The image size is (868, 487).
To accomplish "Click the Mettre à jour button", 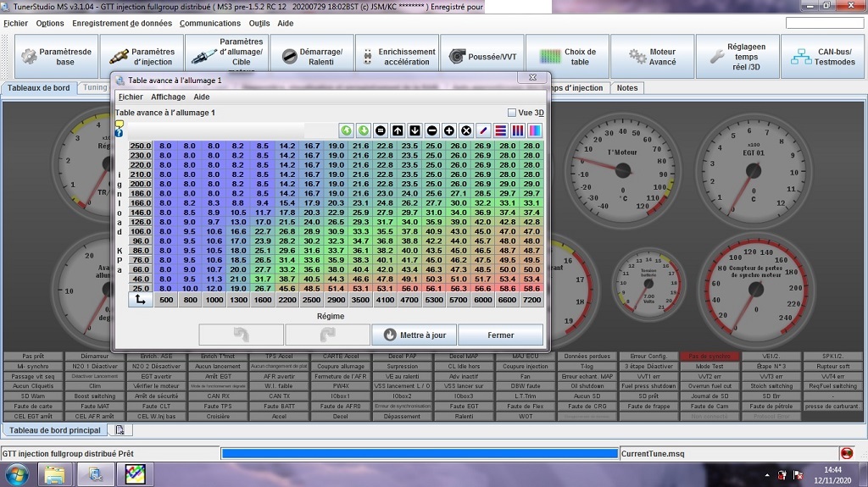I will [415, 335].
